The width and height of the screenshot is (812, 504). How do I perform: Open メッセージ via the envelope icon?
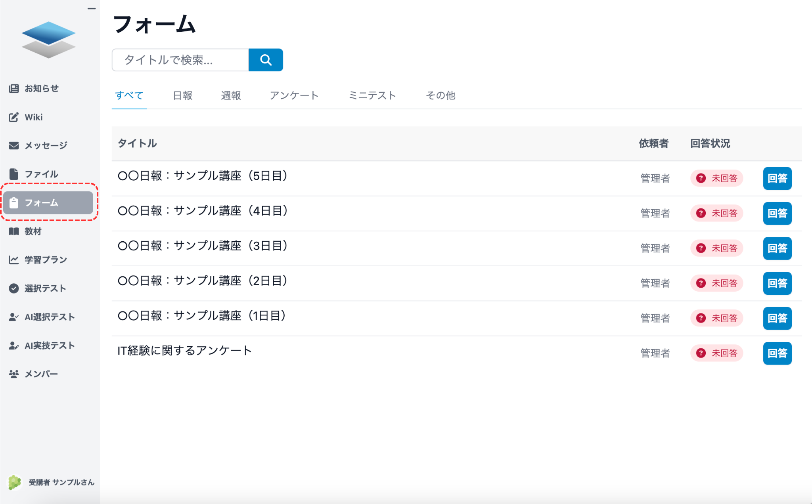tap(14, 145)
